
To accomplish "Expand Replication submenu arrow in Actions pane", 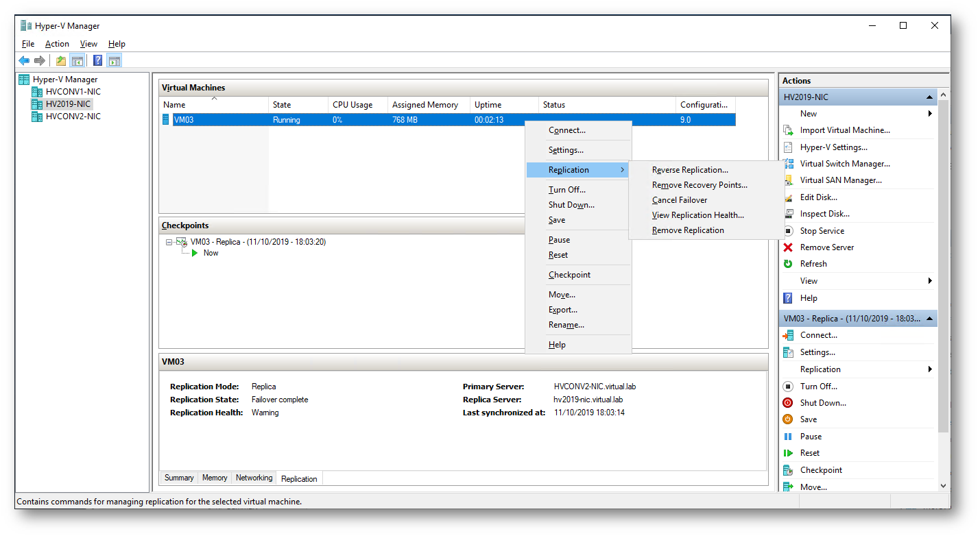I will [930, 369].
